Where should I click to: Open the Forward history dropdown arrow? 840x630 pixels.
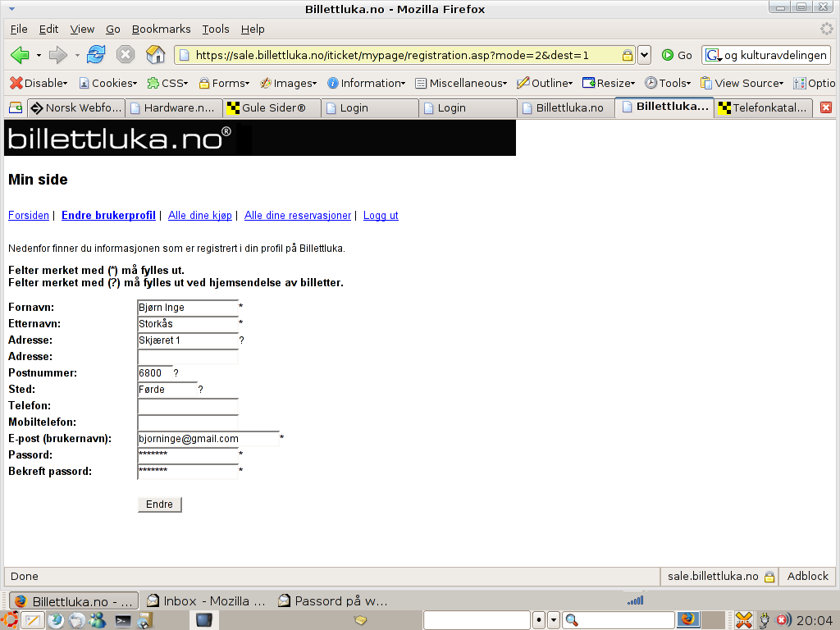pos(77,55)
